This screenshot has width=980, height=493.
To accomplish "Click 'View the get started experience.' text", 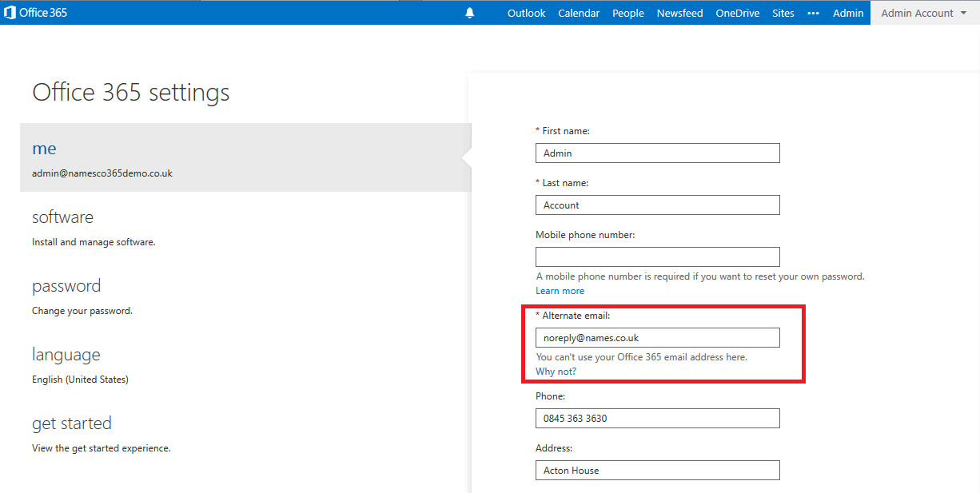I will 102,448.
